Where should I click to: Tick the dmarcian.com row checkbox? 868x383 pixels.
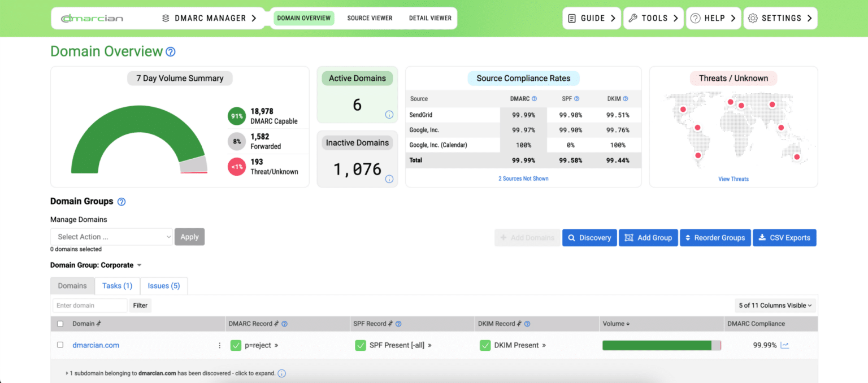[60, 345]
